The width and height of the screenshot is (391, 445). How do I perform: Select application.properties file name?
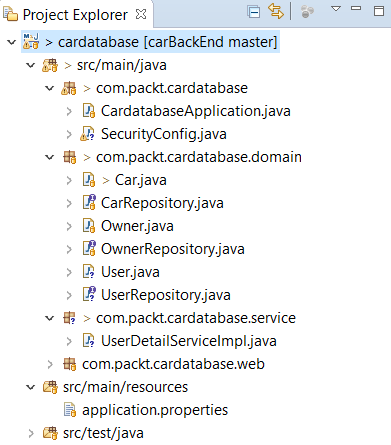point(155,410)
